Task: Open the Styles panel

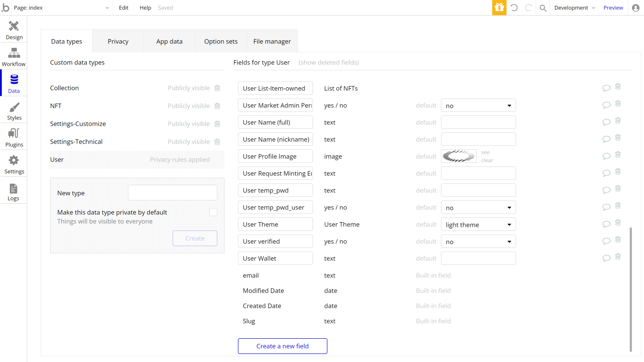Action: [13, 110]
